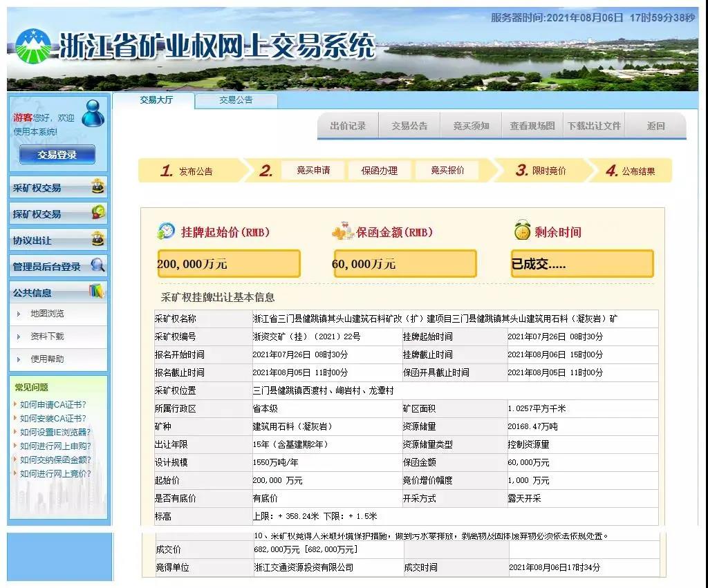The height and width of the screenshot is (588, 708).
Task: Switch to the 交易公告 tab
Action: (236, 100)
